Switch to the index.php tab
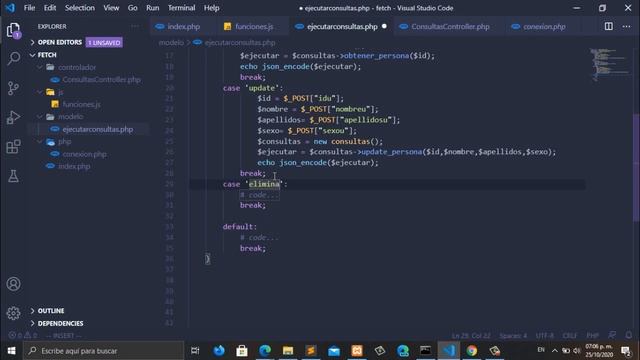This screenshot has height=360, width=640. point(183,27)
